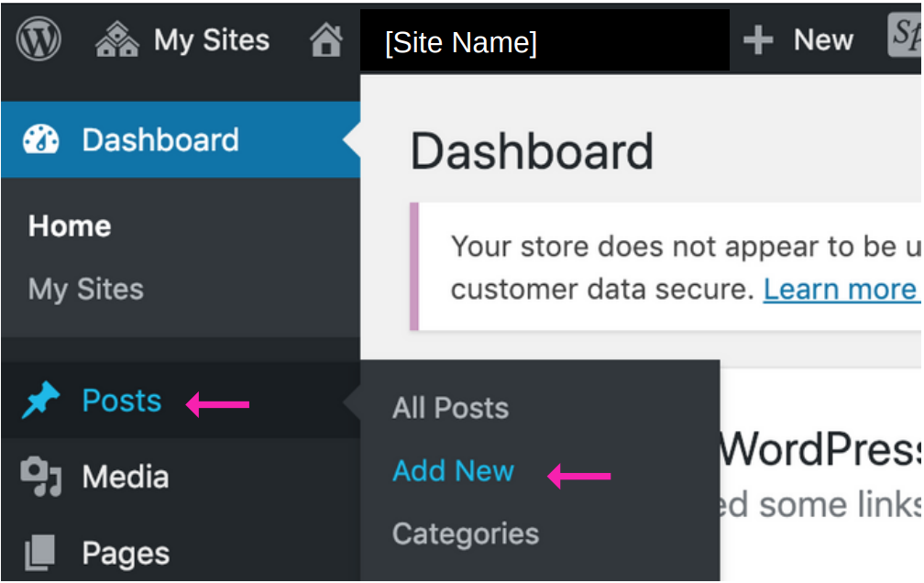
Task: Click the plus icon next to New
Action: point(758,39)
